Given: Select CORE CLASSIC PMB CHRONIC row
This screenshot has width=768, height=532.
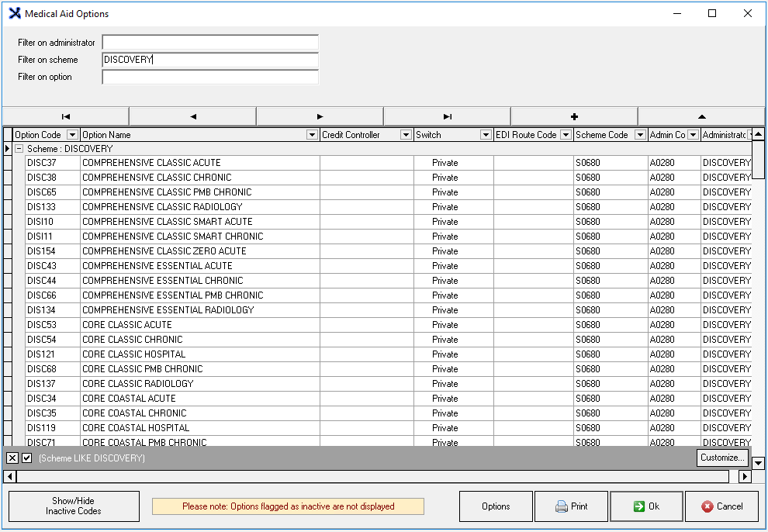Looking at the screenshot, I should point(388,368).
